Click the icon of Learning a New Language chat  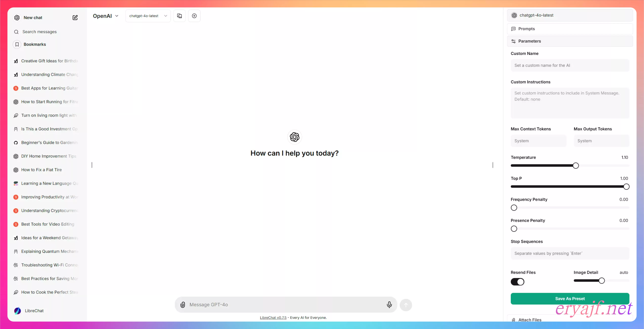(x=16, y=183)
